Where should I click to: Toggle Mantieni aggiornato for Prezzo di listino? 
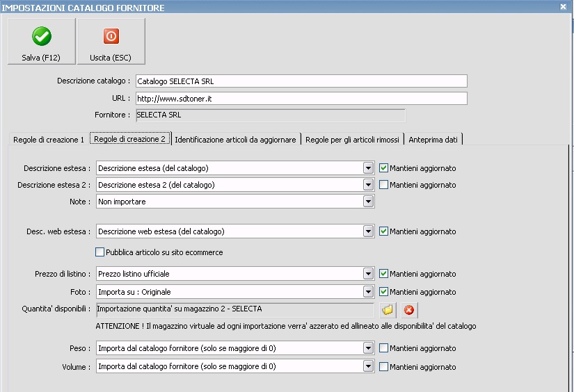pos(383,274)
